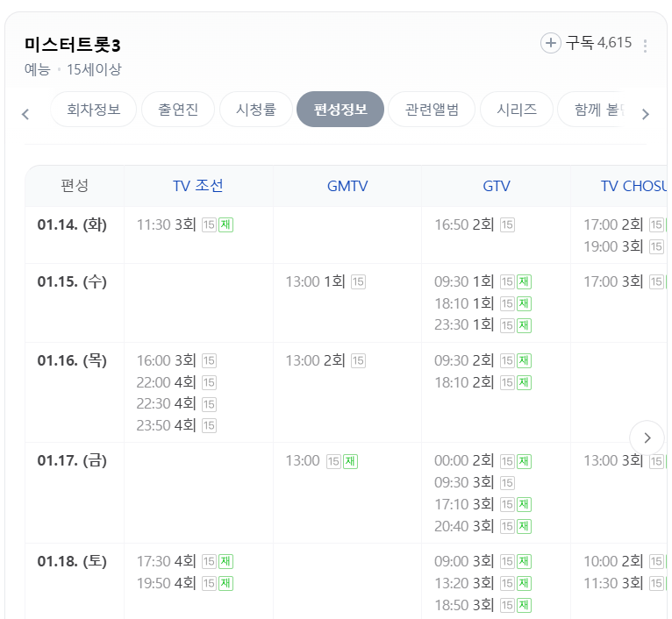The height and width of the screenshot is (619, 672).
Task: Click the 구독 4,615 subscribe label
Action: pyautogui.click(x=598, y=42)
